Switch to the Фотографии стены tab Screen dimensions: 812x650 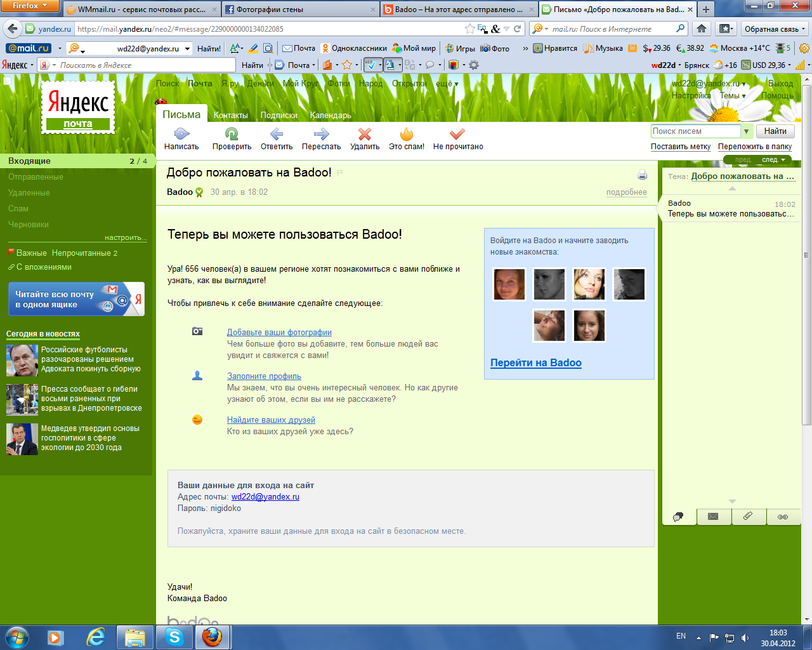pos(300,10)
